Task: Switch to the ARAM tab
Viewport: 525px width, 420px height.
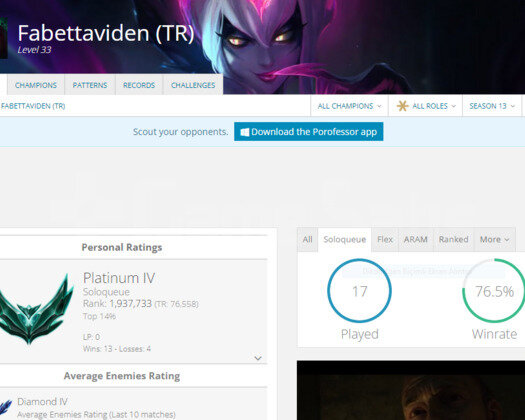Action: point(416,239)
